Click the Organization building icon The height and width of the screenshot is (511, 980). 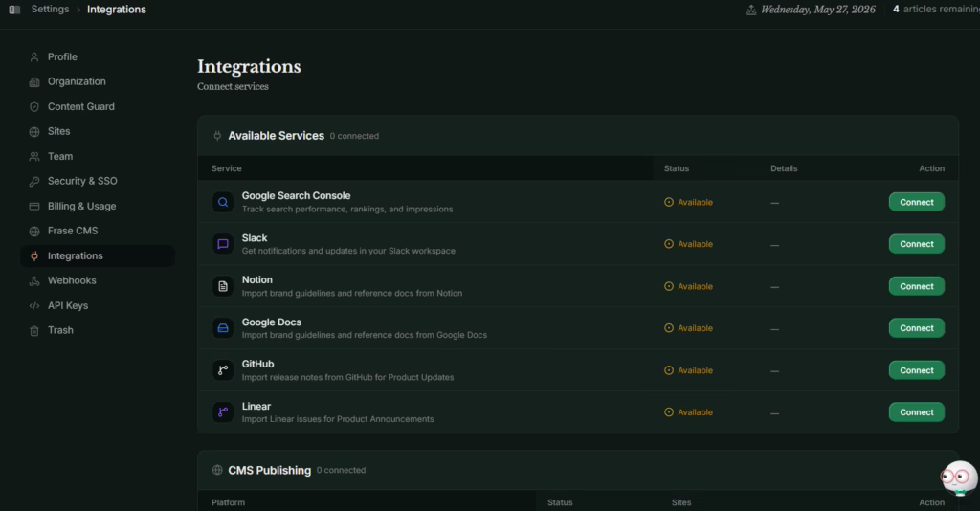coord(34,82)
